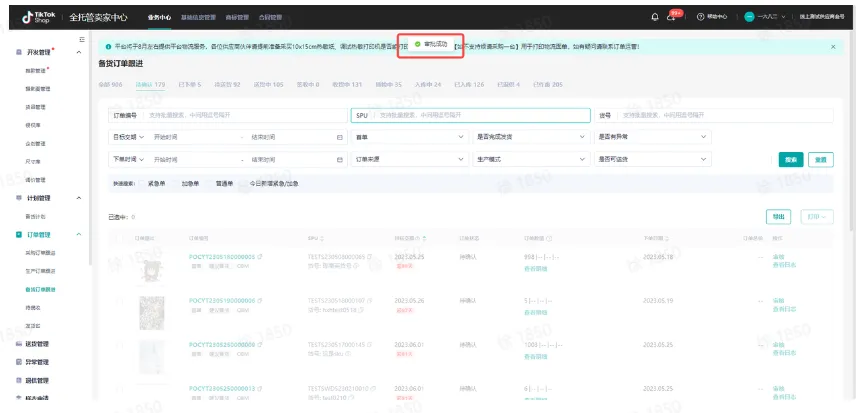Select row checkbox for POCYT2305180000005
The height and width of the screenshot is (413, 857).
pos(119,256)
